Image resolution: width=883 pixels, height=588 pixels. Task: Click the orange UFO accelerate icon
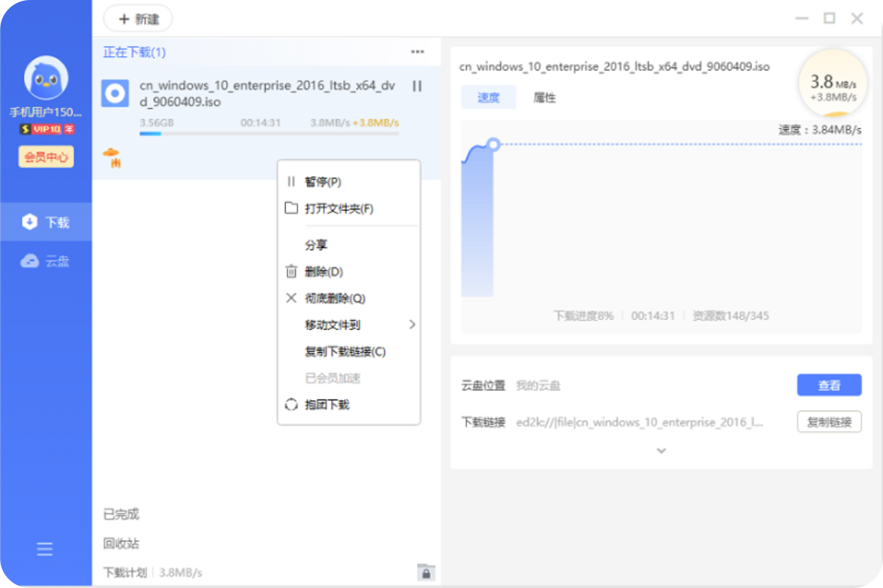click(111, 157)
